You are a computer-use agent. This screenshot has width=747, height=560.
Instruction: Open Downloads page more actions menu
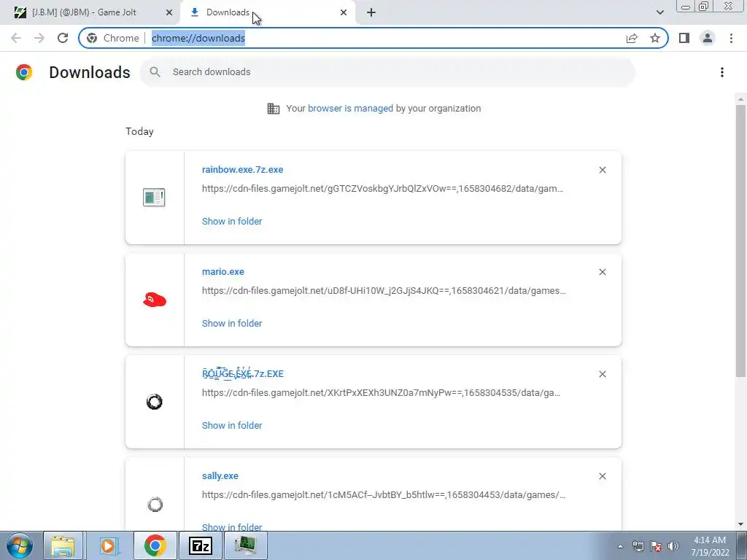(x=721, y=72)
